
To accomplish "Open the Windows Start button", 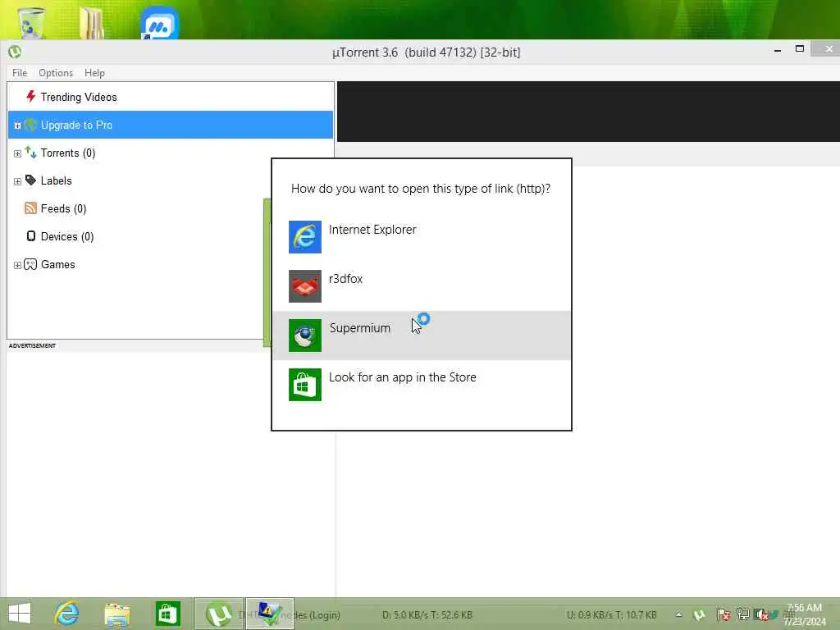I will [x=20, y=614].
